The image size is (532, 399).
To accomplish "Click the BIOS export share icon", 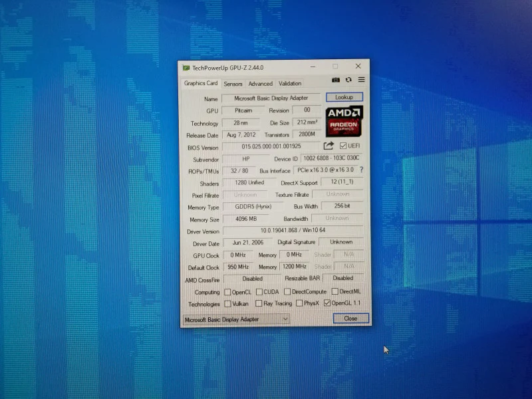I will 329,146.
